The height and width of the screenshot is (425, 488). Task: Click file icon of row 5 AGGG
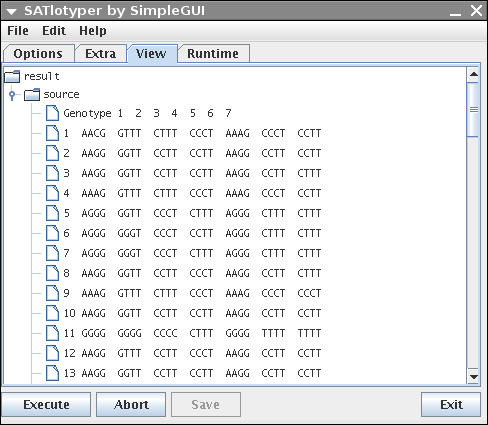coord(52,213)
